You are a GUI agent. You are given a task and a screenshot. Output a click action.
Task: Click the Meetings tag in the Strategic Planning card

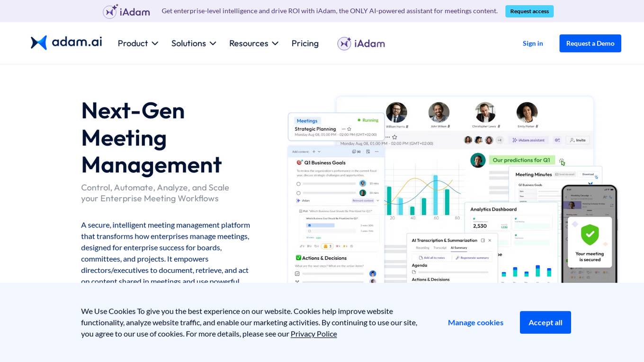coord(307,121)
